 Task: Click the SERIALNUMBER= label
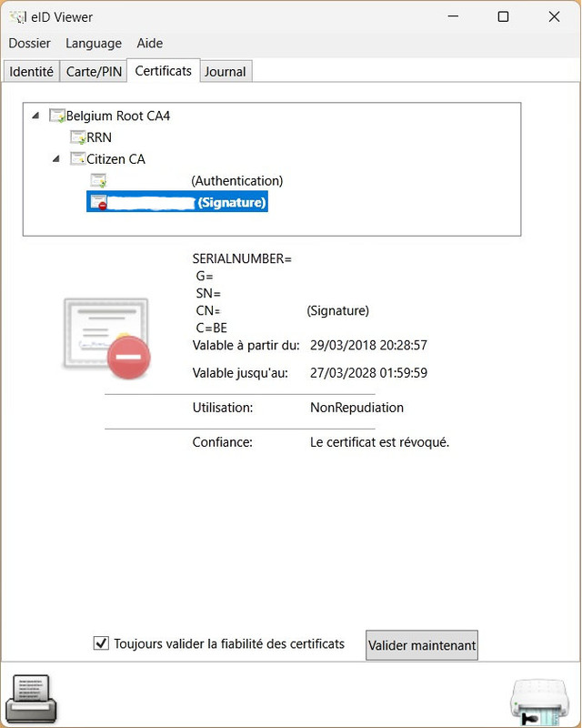point(242,258)
